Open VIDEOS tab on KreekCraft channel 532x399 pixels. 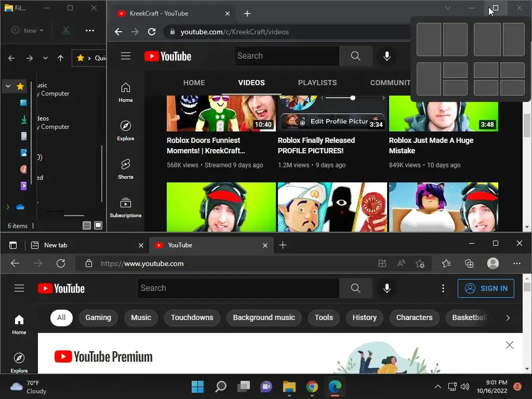(251, 83)
